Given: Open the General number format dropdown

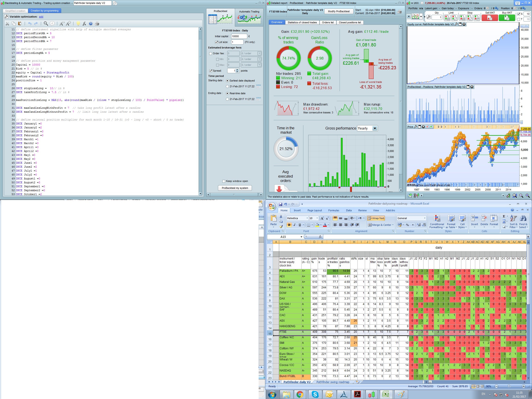Looking at the screenshot, I should [x=424, y=218].
